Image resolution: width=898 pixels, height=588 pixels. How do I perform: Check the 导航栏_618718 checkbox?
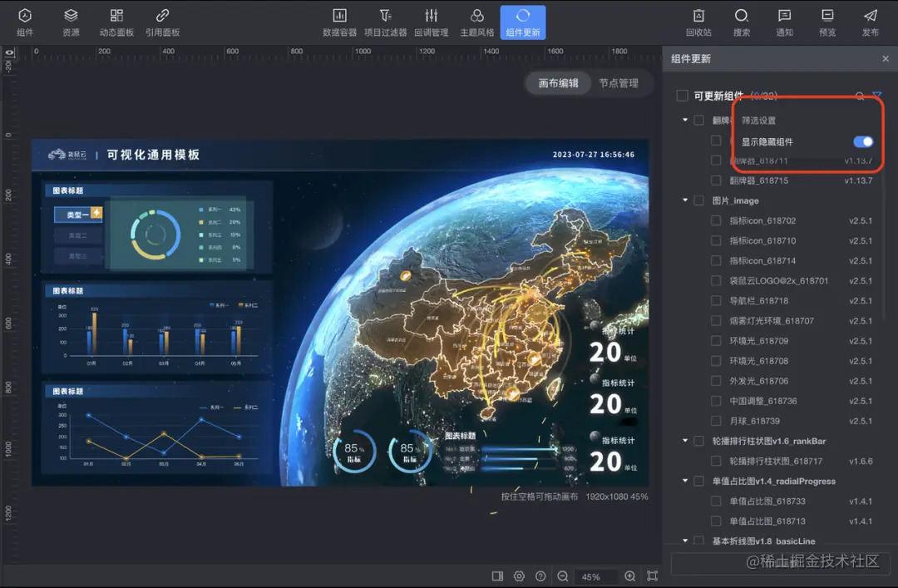click(716, 301)
